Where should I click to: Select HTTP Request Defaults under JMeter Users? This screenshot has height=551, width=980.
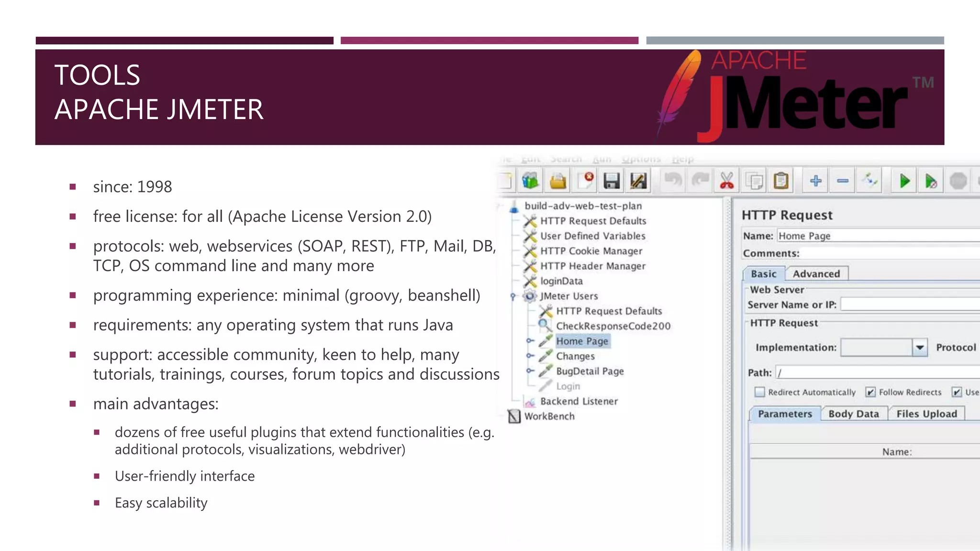pos(609,311)
